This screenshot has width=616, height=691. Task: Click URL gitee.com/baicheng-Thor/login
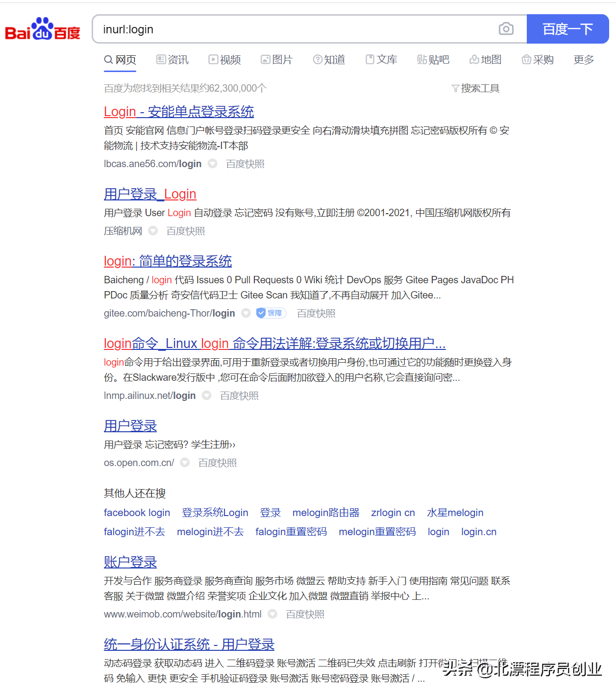pyautogui.click(x=170, y=313)
